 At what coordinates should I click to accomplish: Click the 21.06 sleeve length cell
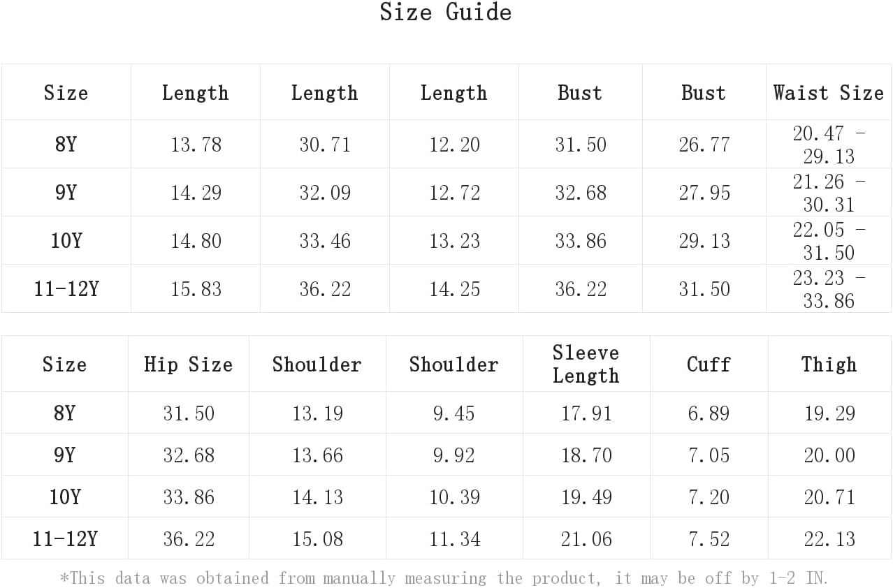(586, 539)
